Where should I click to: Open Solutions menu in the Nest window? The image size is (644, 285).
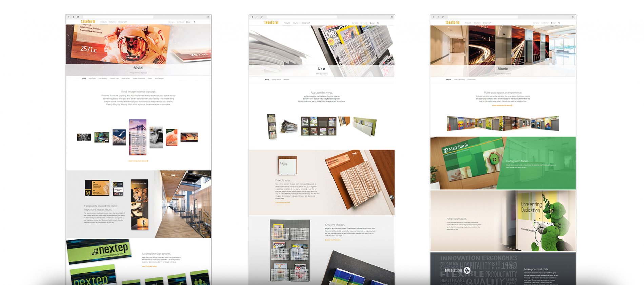pos(296,23)
